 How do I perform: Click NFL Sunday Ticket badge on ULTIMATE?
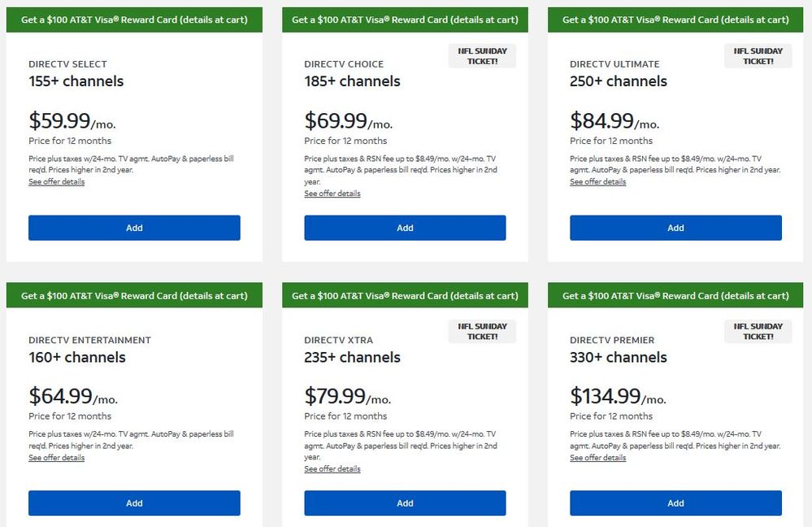pyautogui.click(x=758, y=56)
